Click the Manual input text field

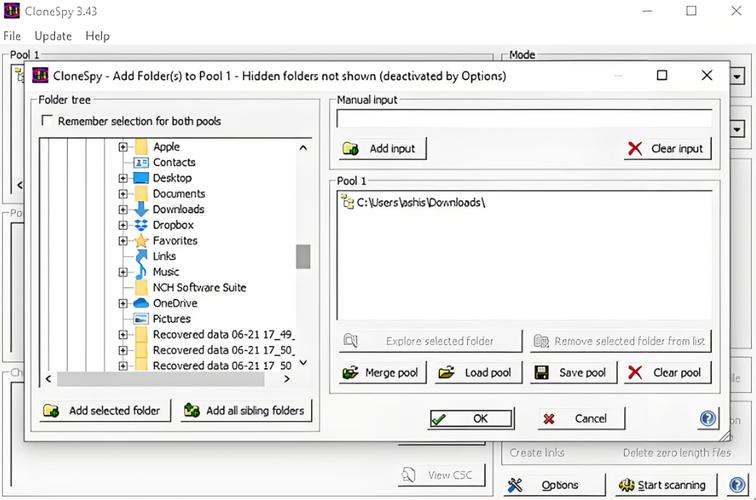(524, 118)
